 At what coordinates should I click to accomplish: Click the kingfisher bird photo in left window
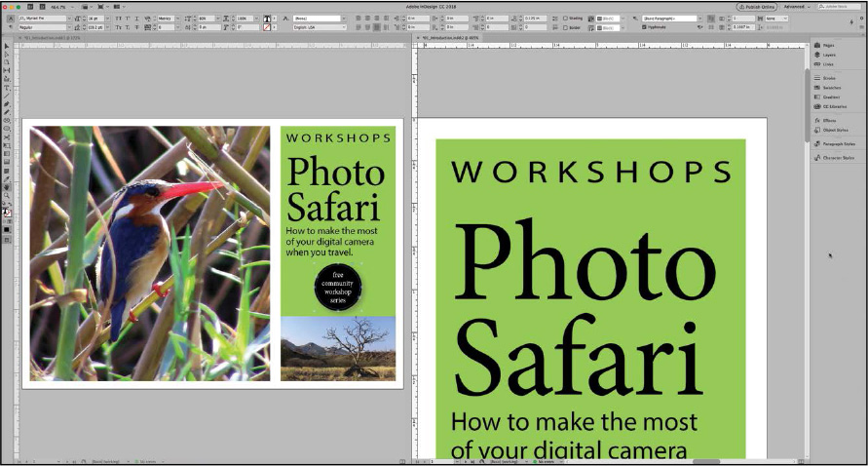(x=150, y=253)
